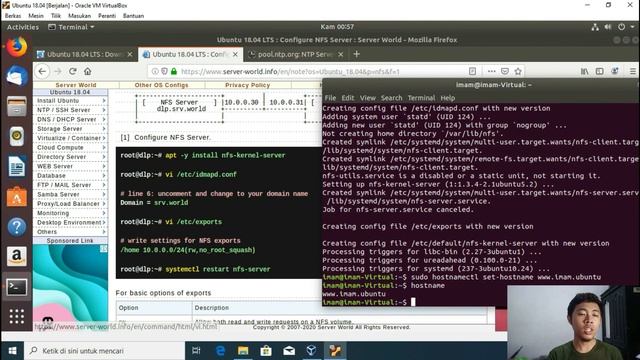
Task: Go to the Firefox home page
Action: (x=87, y=71)
